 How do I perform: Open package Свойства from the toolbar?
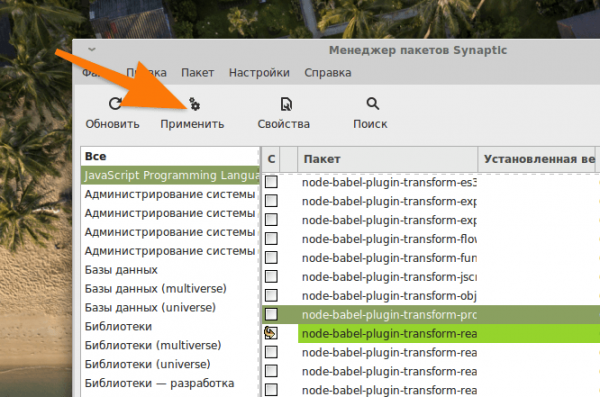[284, 113]
